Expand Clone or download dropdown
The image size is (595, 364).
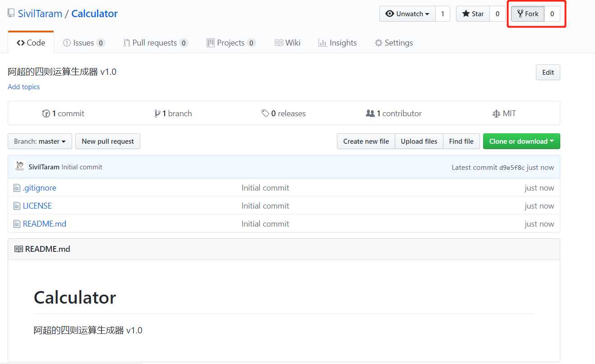(x=521, y=141)
